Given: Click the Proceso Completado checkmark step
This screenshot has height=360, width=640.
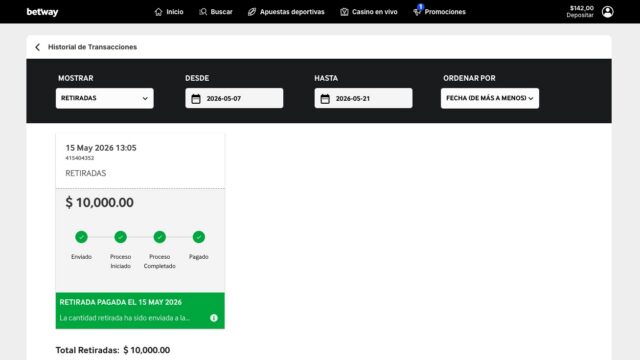Looking at the screenshot, I should click(x=160, y=237).
